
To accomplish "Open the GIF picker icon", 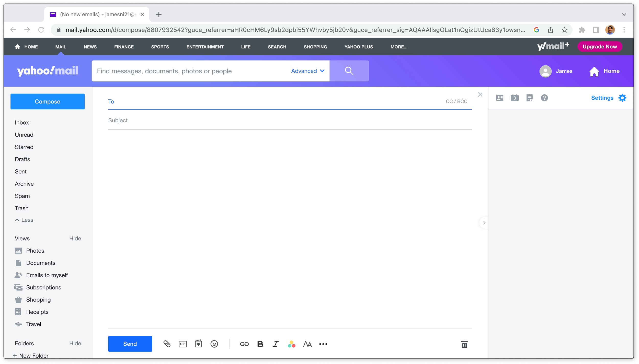I will coord(182,344).
